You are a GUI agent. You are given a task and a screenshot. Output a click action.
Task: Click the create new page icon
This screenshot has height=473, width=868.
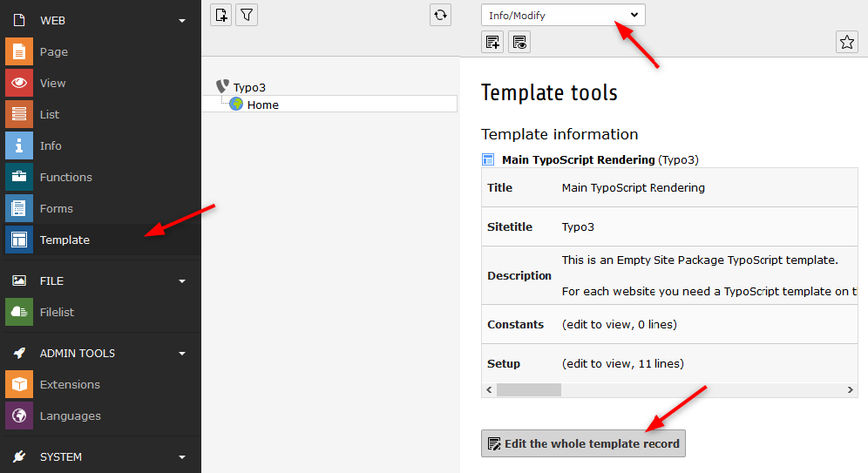pyautogui.click(x=221, y=15)
